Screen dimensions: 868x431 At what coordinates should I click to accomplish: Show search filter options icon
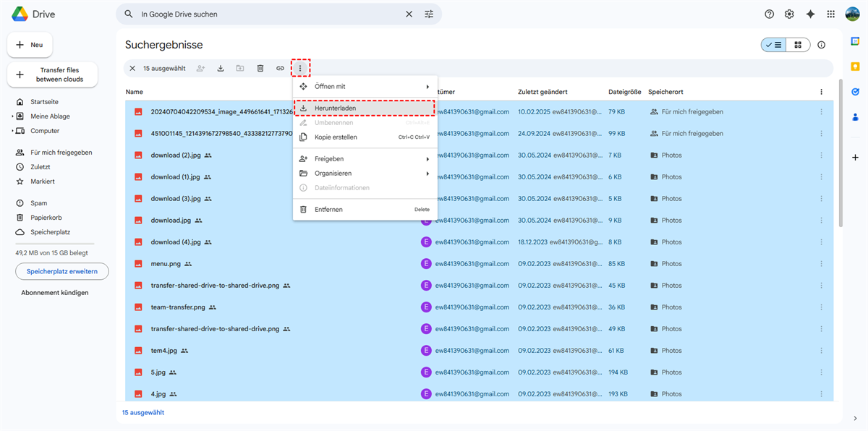pos(429,14)
